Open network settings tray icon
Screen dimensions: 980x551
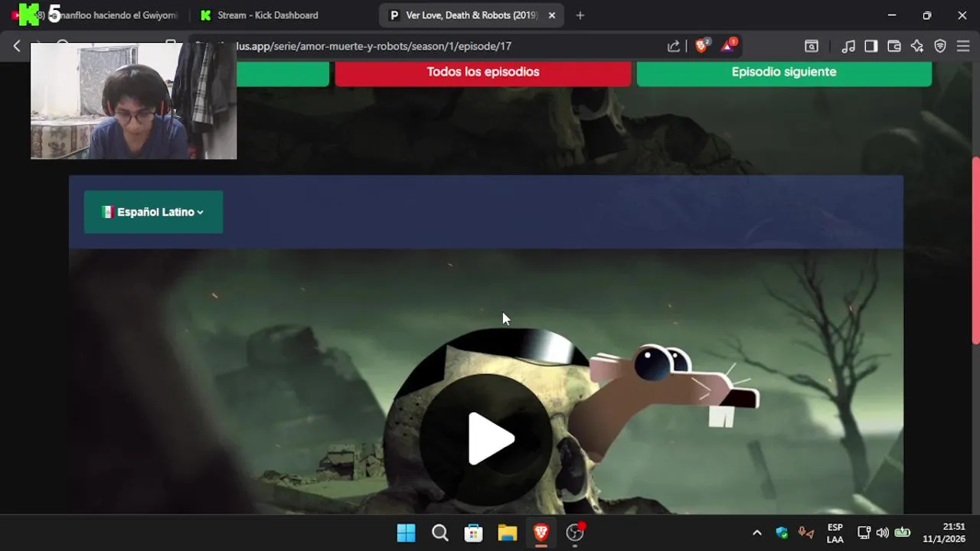[x=864, y=533]
